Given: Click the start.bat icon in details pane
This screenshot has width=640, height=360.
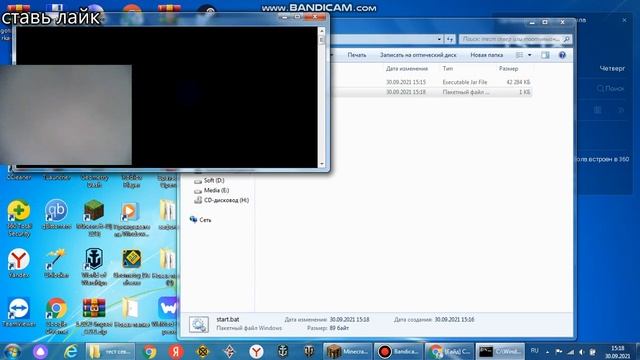Looking at the screenshot, I should (x=199, y=324).
